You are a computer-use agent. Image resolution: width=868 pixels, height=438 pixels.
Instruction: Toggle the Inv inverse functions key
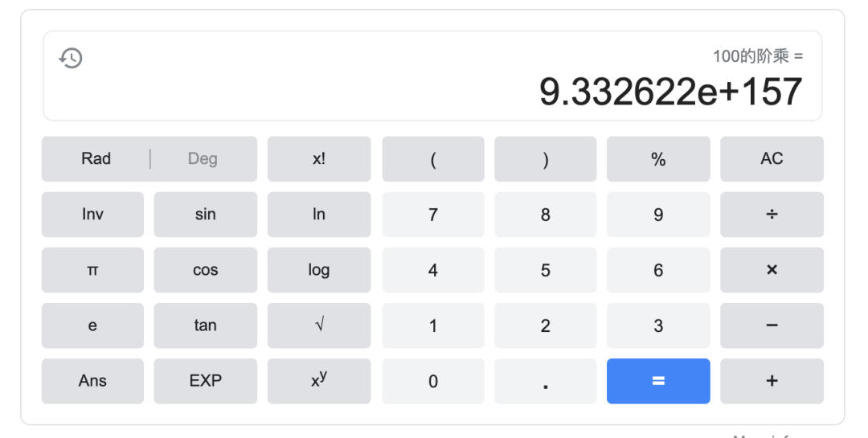pos(92,215)
